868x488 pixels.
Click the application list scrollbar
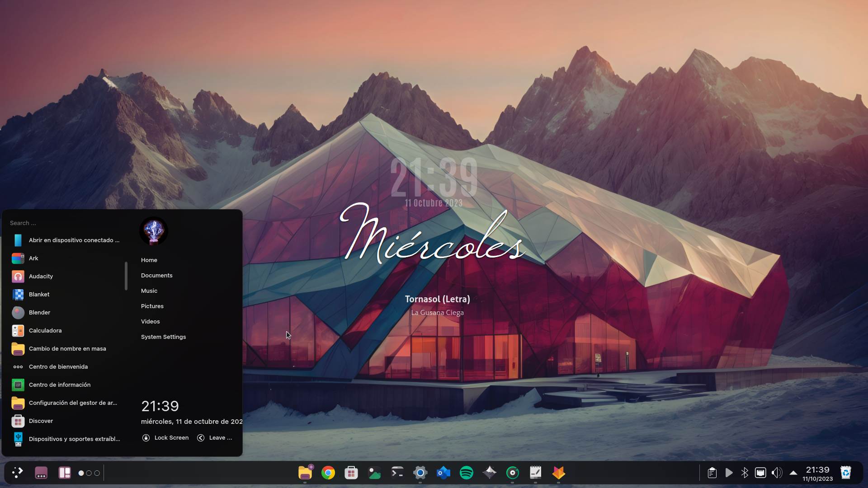click(126, 276)
